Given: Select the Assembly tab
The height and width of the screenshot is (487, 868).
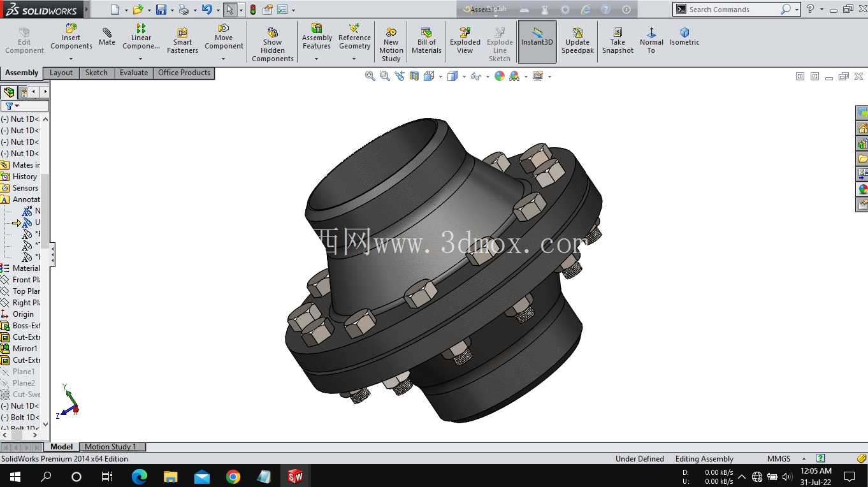Looking at the screenshot, I should (22, 73).
